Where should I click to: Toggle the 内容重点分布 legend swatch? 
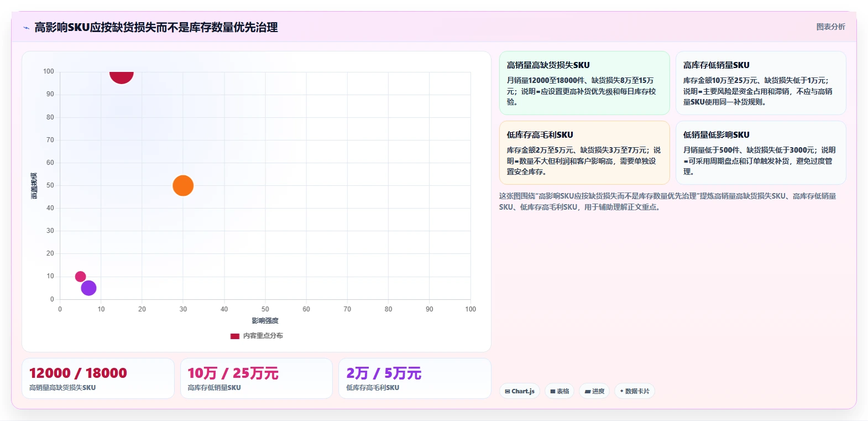point(235,336)
